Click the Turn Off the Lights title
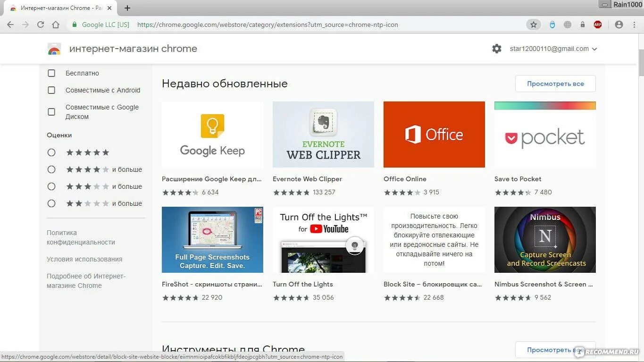 [x=302, y=284]
